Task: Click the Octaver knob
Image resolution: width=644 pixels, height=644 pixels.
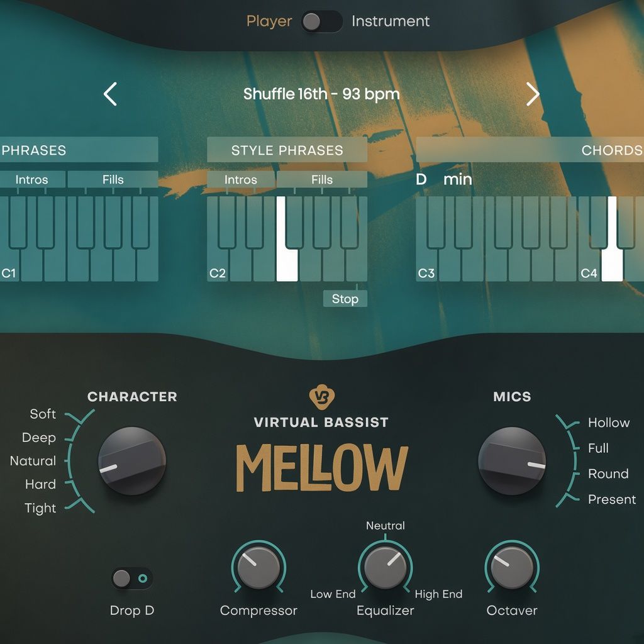Action: (x=512, y=567)
